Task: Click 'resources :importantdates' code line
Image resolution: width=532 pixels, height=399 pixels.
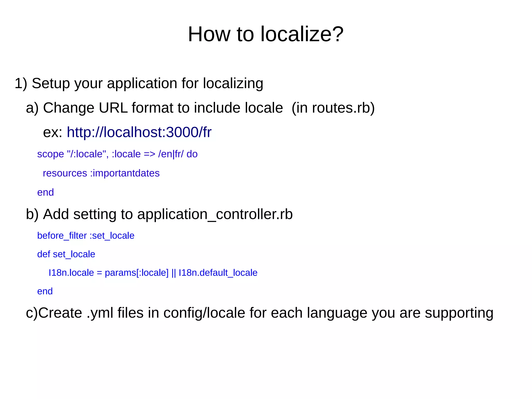Action: [101, 173]
